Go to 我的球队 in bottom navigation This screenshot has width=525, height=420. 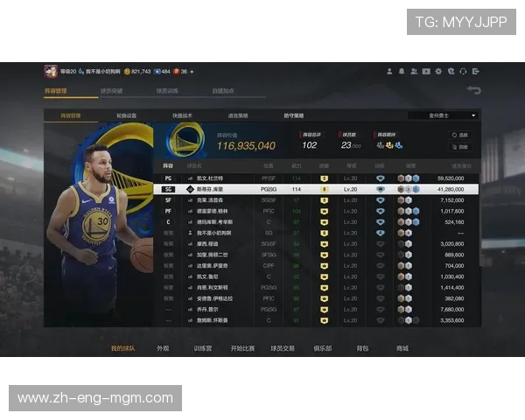point(122,348)
